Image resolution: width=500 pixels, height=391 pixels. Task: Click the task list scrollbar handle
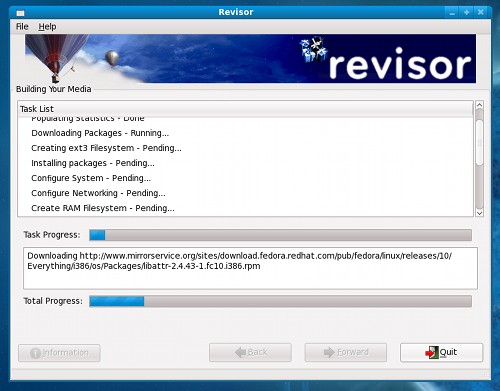tap(479, 142)
